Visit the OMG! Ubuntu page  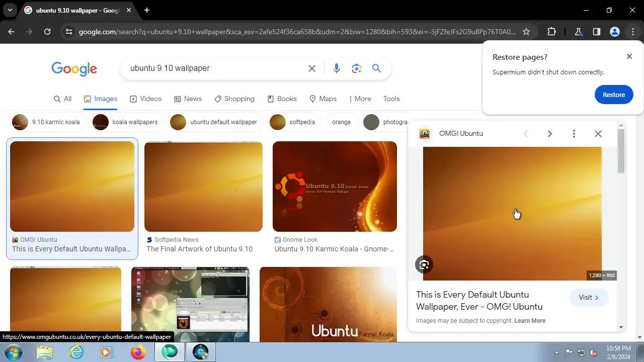click(589, 298)
